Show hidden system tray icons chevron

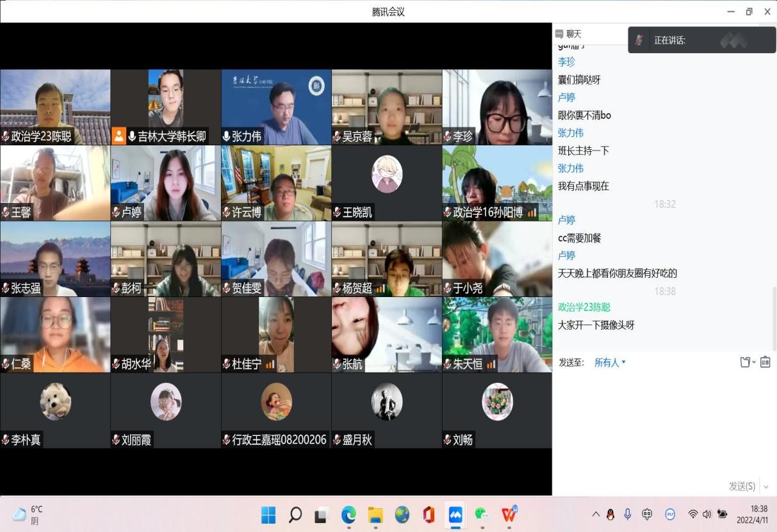point(596,514)
